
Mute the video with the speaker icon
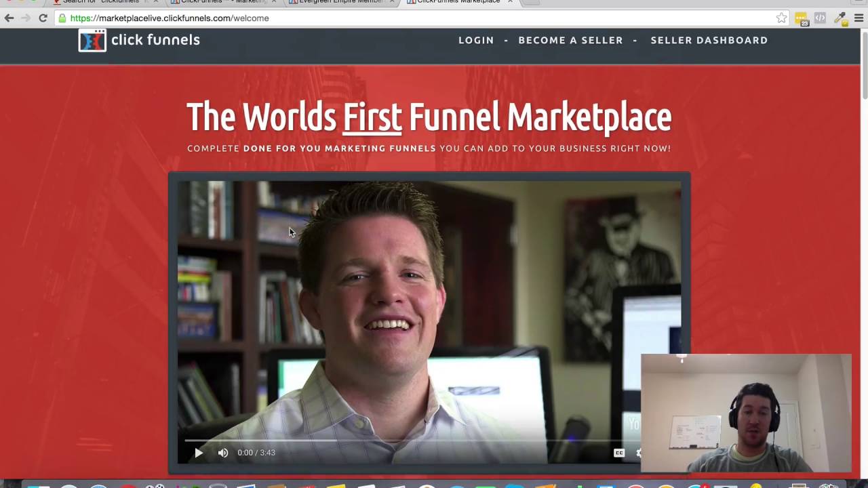coord(223,453)
